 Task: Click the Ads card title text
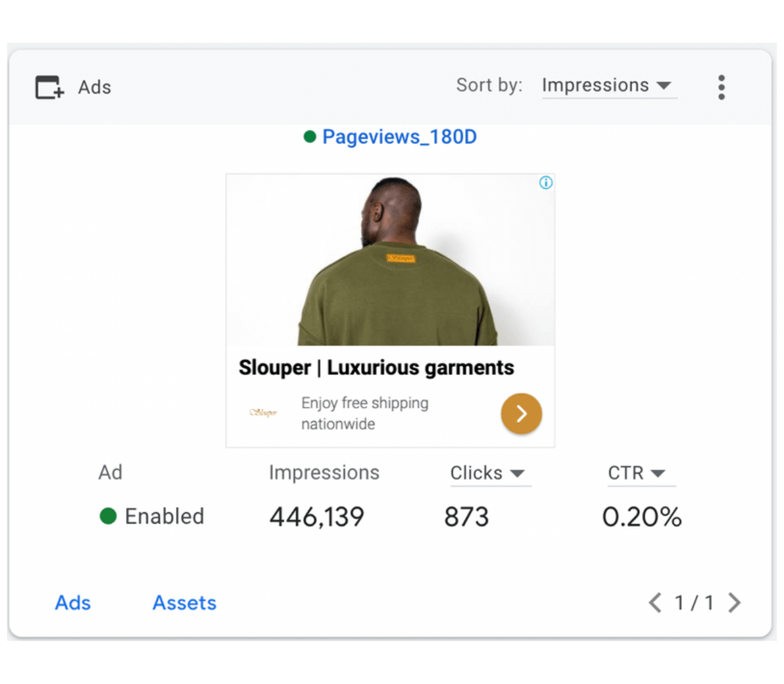[95, 87]
